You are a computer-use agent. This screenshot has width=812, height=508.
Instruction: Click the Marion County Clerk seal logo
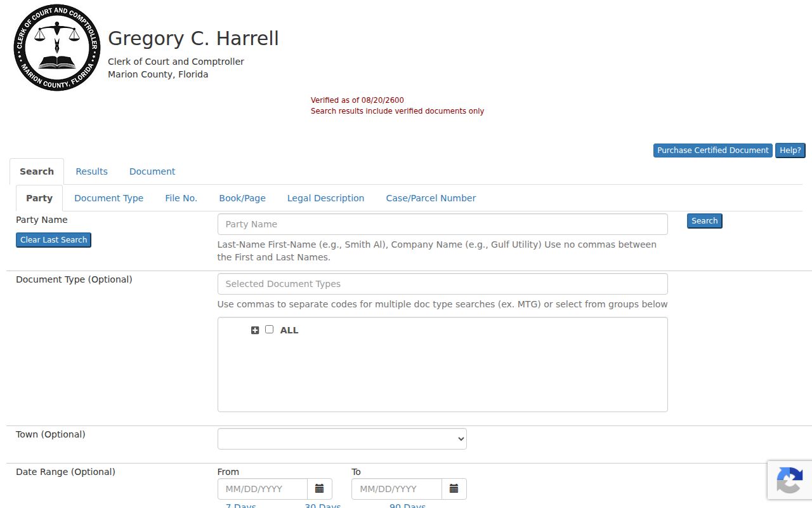(57, 48)
